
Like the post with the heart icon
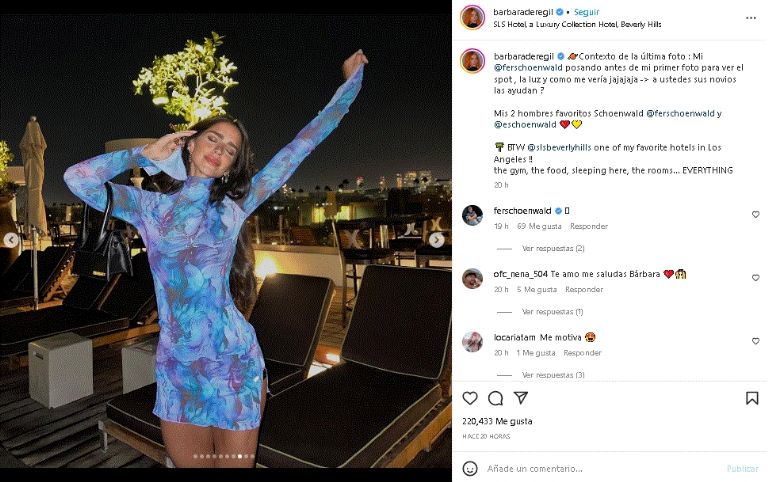pyautogui.click(x=471, y=398)
